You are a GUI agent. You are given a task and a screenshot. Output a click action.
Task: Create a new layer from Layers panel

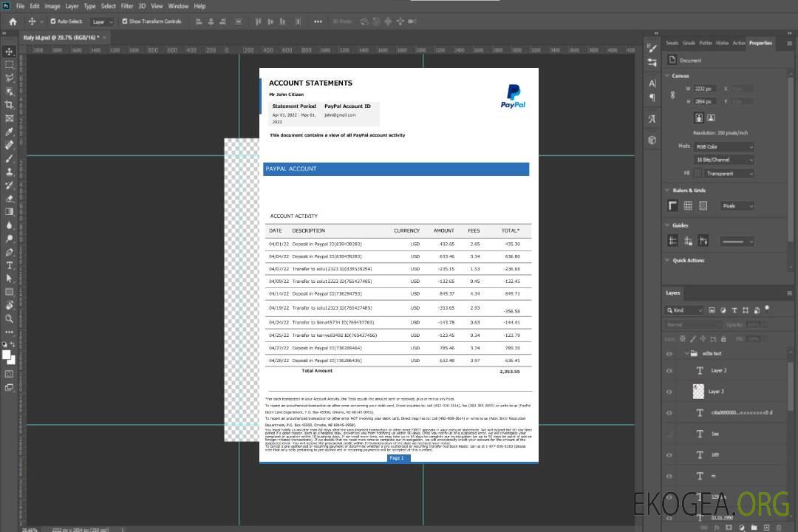click(765, 526)
